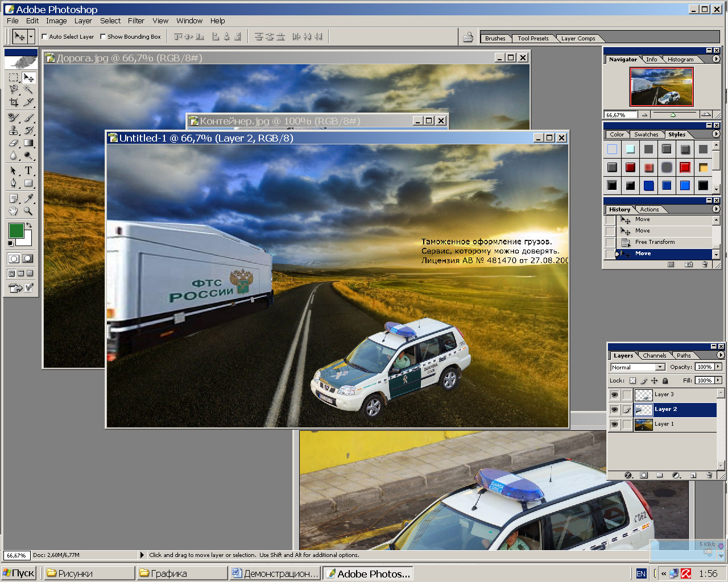Select the Path Selection tool
Screen dimensions: 728x582
point(14,171)
